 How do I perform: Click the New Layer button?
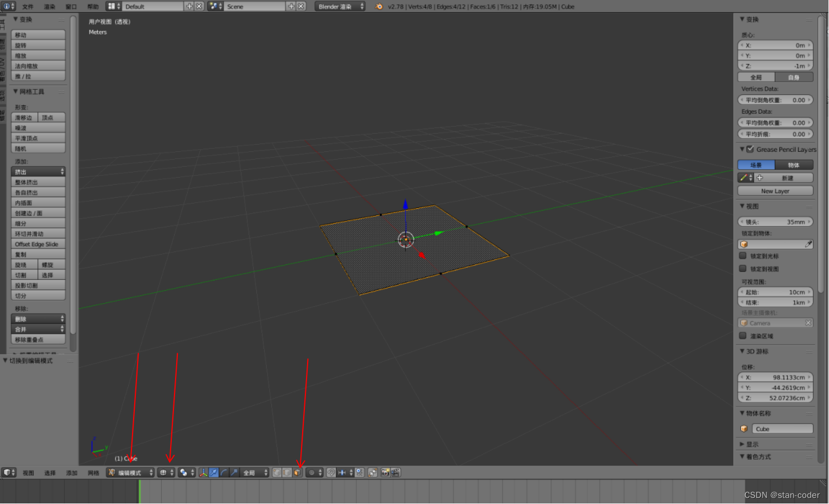(775, 190)
